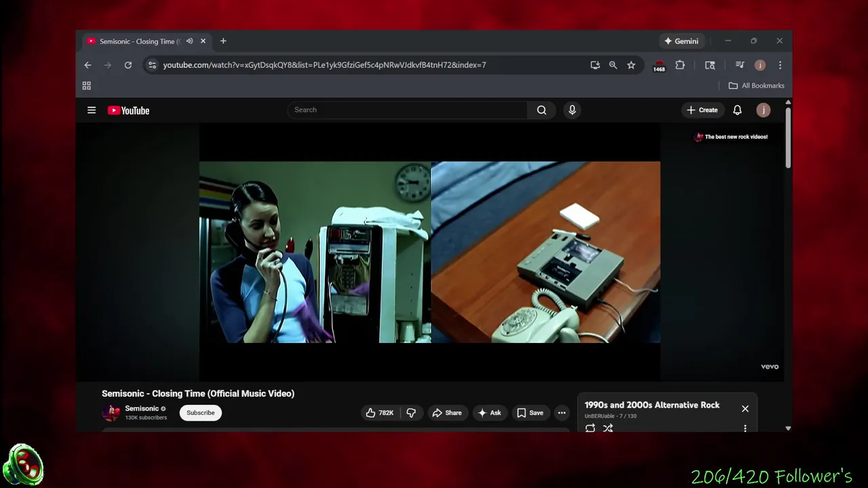868x488 pixels.
Task: Open the Semisonic channel name link
Action: coord(142,409)
